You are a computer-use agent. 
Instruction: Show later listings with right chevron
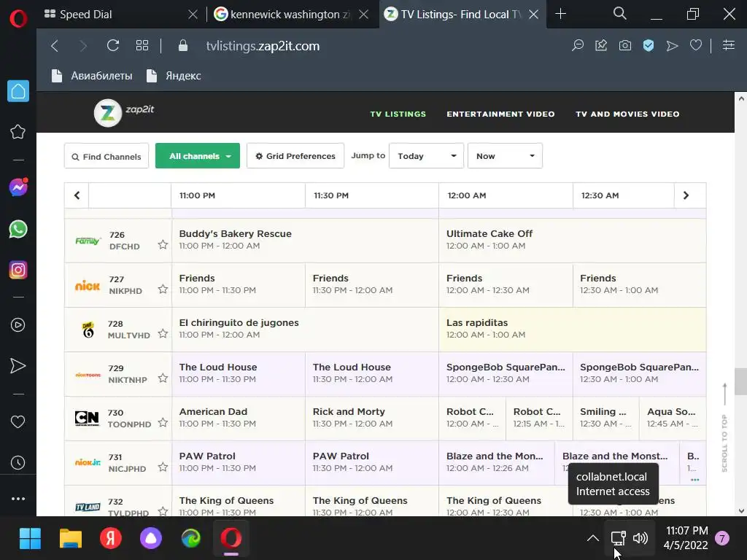(686, 195)
